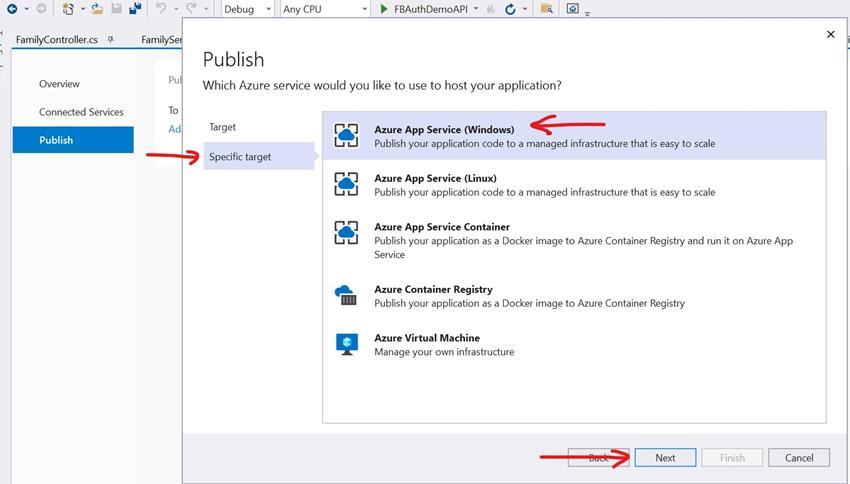Choose Azure App Service (Linux) option

[x=574, y=185]
